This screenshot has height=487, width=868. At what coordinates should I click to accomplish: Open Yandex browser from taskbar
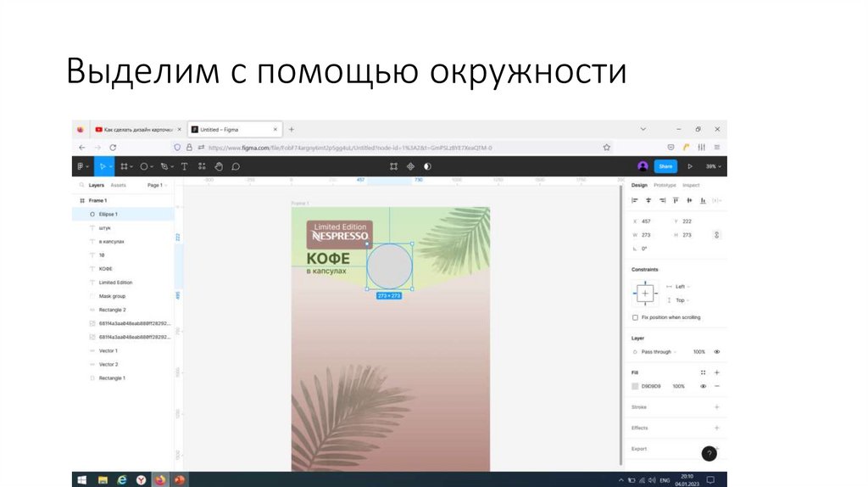coord(142,480)
